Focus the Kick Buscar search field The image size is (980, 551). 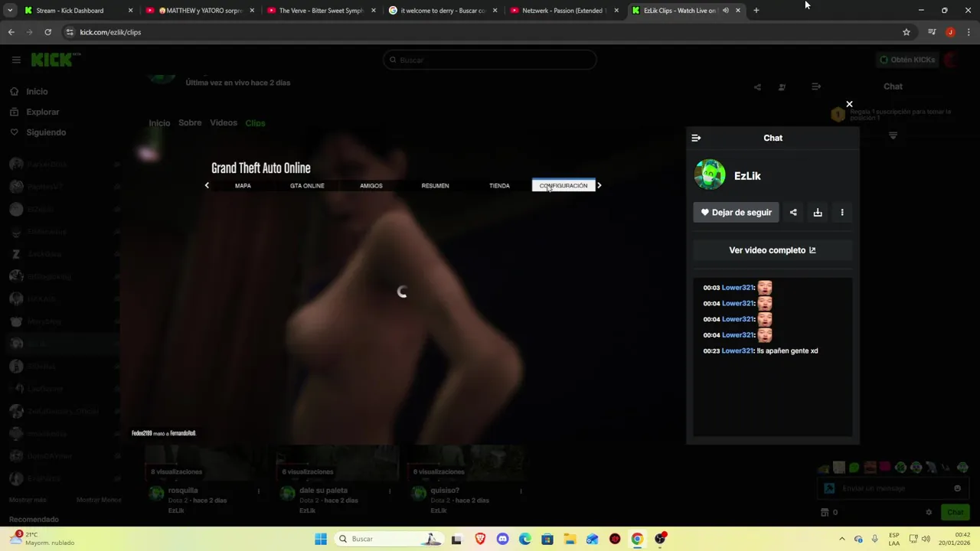[490, 60]
